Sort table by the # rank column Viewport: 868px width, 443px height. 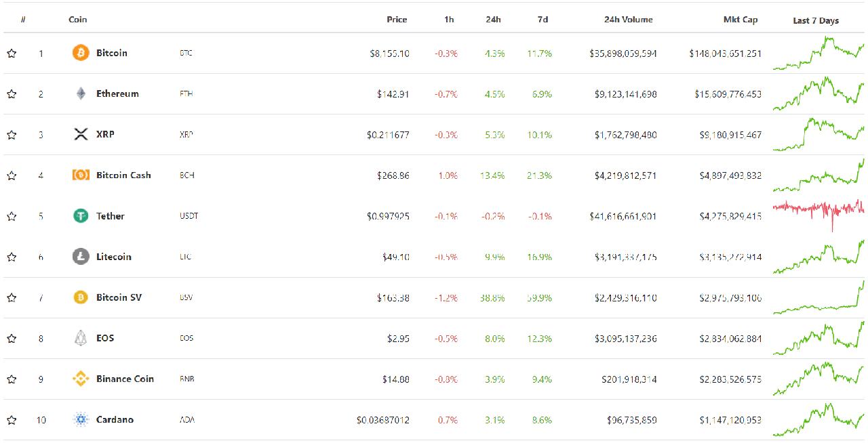[x=23, y=20]
